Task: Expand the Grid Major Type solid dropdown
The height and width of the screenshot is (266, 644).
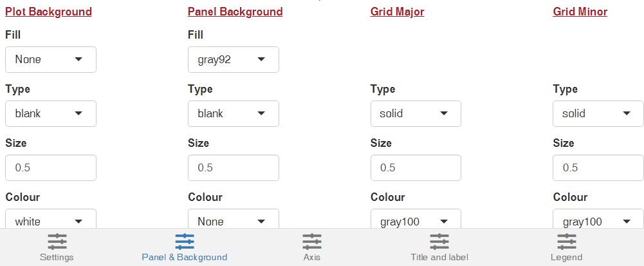Action: [x=416, y=113]
